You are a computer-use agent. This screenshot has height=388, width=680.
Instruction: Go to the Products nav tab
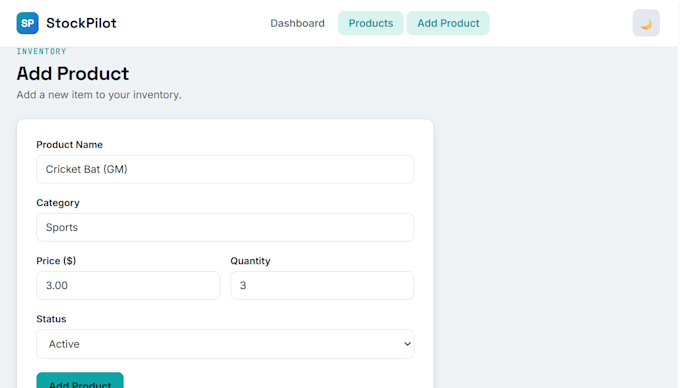point(371,23)
